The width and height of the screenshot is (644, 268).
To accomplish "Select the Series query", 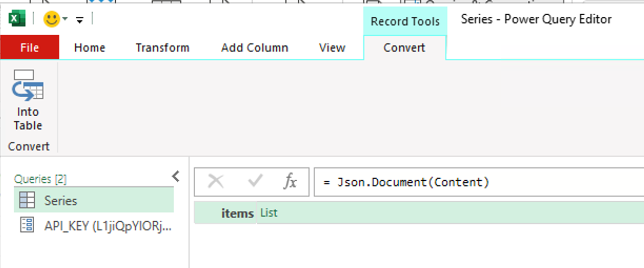I will click(94, 201).
